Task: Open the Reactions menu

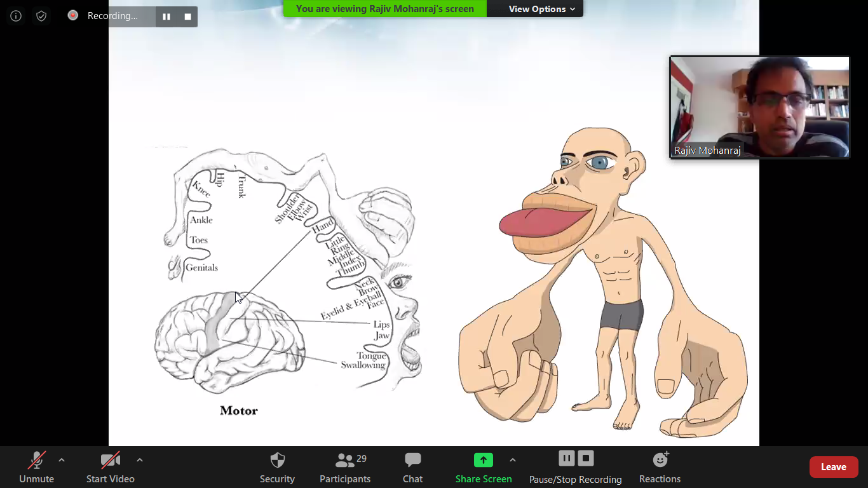Action: click(660, 467)
